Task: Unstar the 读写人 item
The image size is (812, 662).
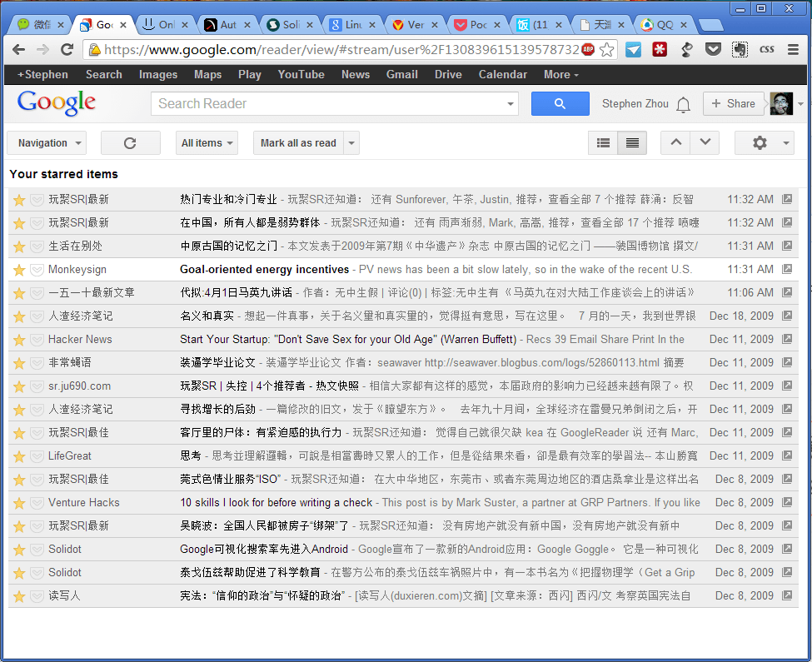Action: pyautogui.click(x=19, y=595)
